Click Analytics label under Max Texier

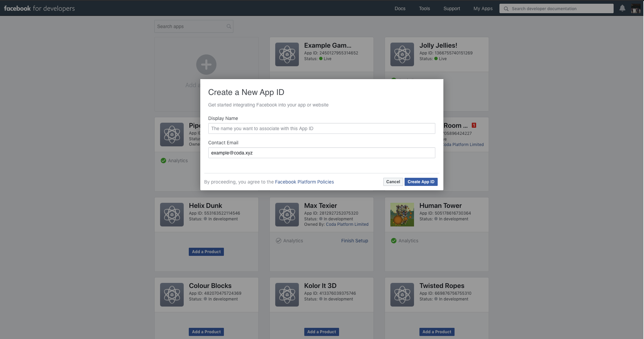[x=293, y=241]
